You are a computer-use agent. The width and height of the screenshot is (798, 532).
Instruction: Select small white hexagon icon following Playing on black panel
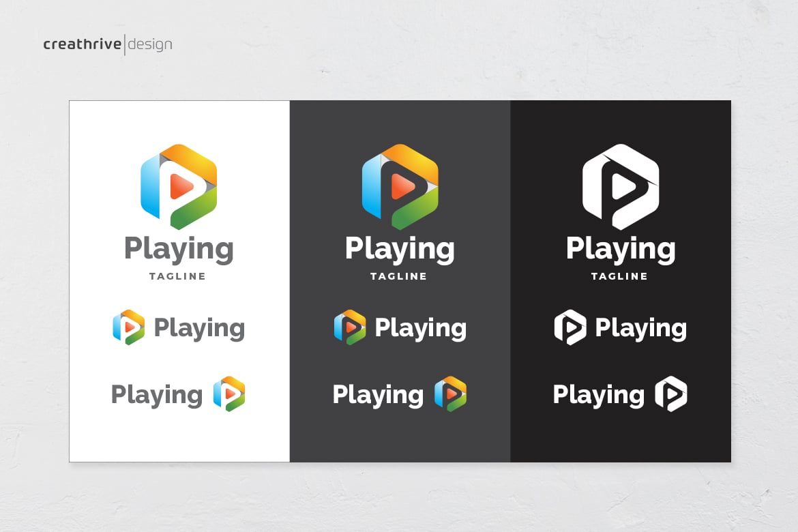(x=670, y=394)
